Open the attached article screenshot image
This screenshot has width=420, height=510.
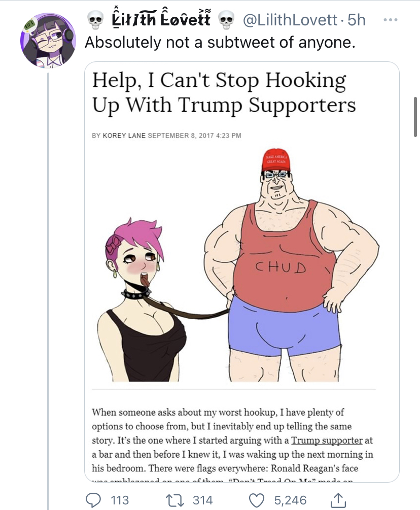tap(242, 272)
